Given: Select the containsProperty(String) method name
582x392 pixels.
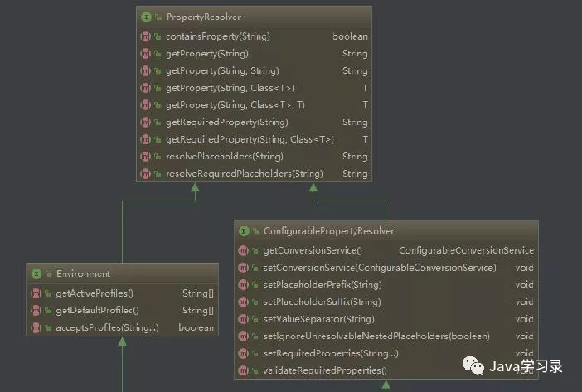Looking at the screenshot, I should click(x=218, y=36).
